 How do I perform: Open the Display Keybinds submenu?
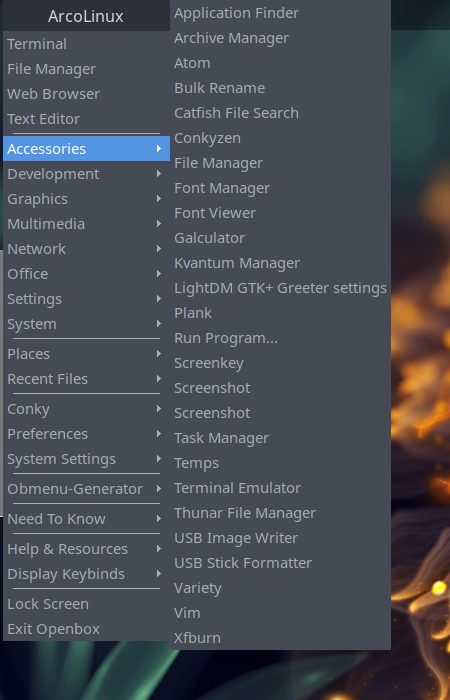(x=86, y=574)
